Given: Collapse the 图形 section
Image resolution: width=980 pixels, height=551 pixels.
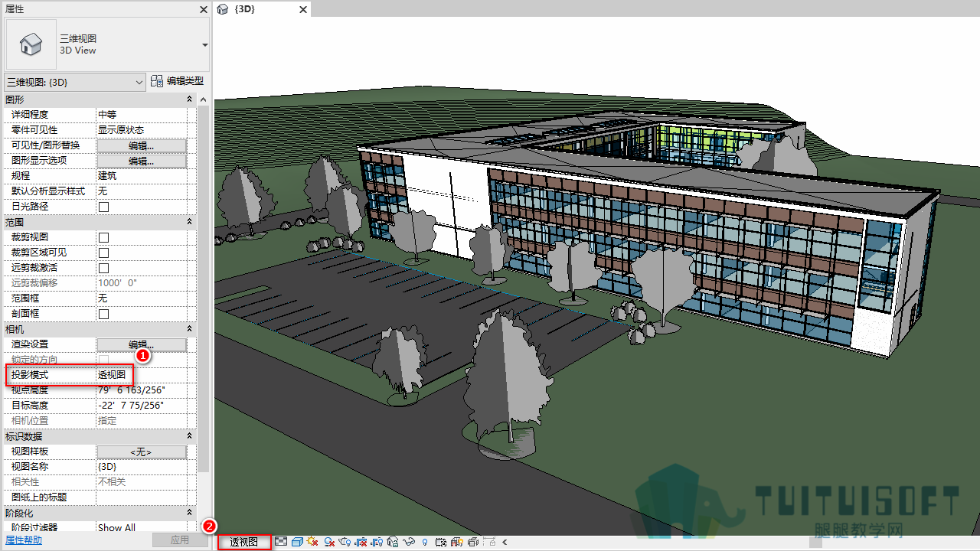Looking at the screenshot, I should pyautogui.click(x=190, y=99).
